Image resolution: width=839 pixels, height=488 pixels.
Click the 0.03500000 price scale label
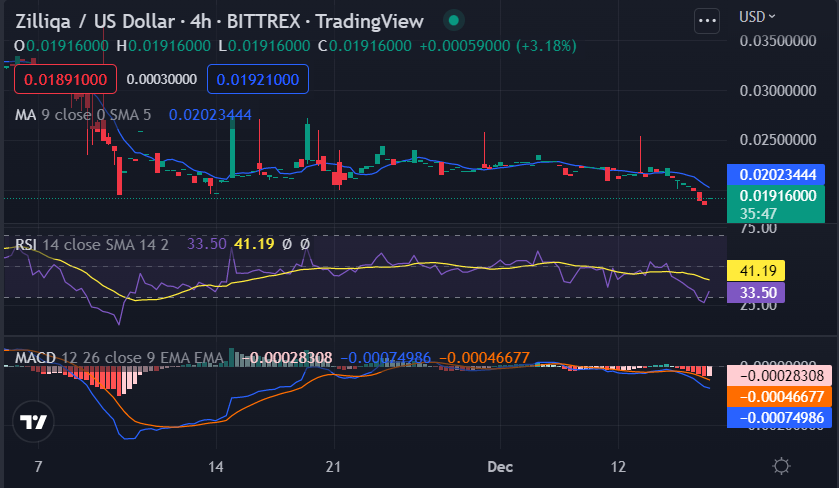(777, 41)
